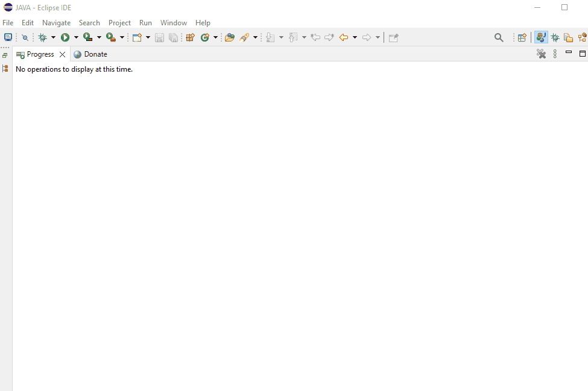Open the Debug launch dropdown arrow
Image resolution: width=588 pixels, height=391 pixels.
click(x=53, y=37)
